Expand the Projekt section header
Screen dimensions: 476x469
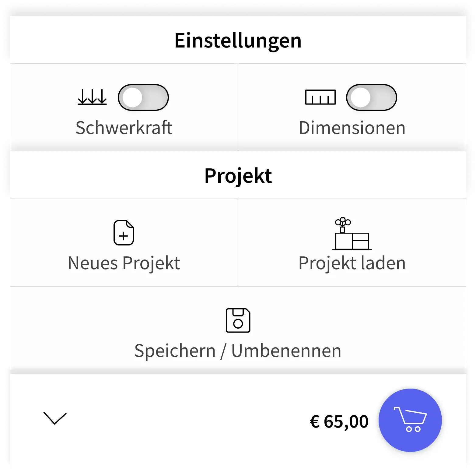[238, 175]
